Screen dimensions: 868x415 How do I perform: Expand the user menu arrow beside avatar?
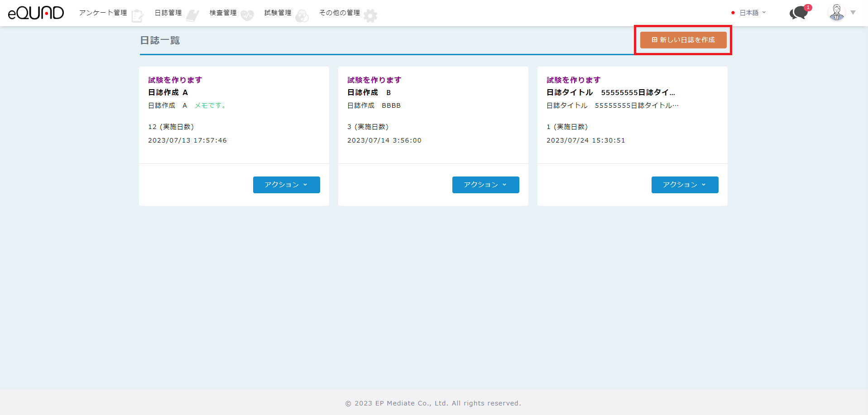coord(853,13)
